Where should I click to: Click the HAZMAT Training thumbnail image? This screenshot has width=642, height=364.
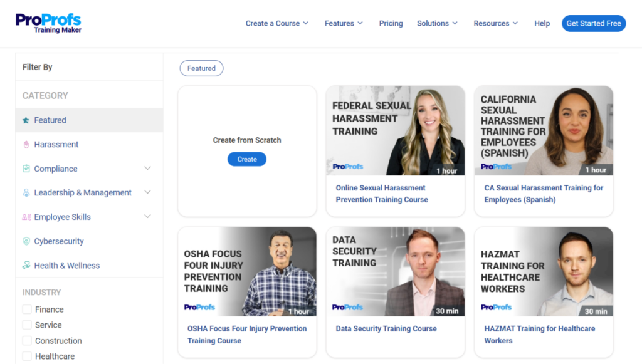[x=544, y=271]
